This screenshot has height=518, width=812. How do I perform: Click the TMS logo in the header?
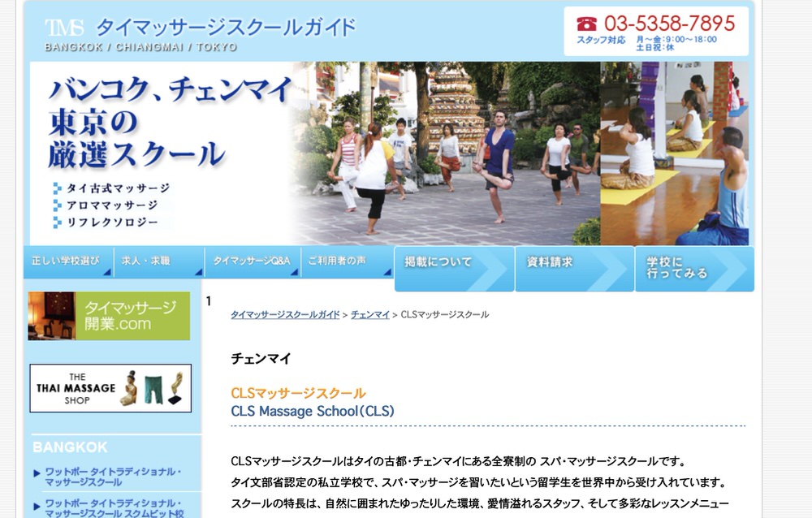point(64,28)
